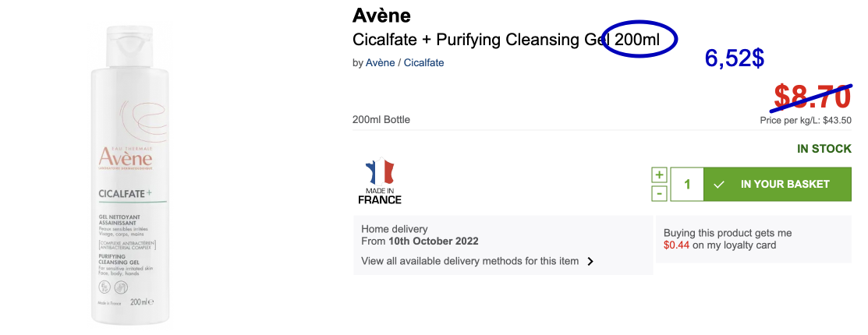View all available delivery methods link

click(x=470, y=261)
